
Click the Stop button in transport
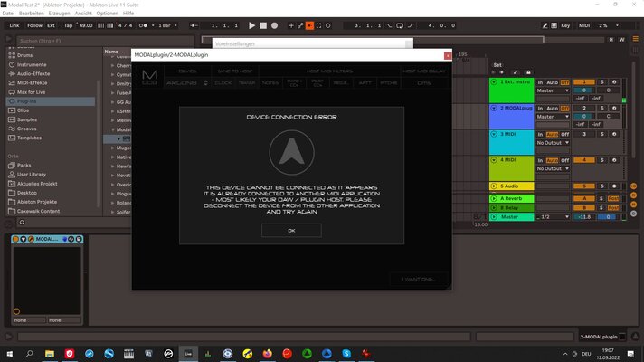pyautogui.click(x=263, y=25)
